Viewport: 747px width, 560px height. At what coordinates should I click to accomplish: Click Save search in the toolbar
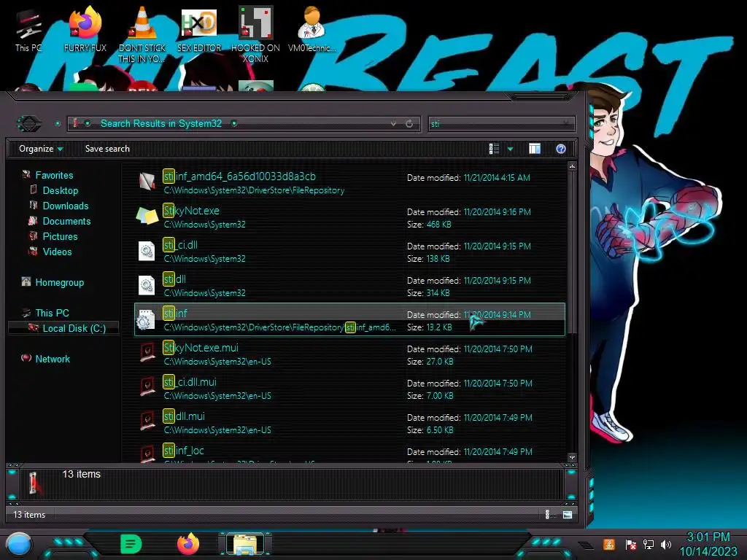pyautogui.click(x=107, y=149)
